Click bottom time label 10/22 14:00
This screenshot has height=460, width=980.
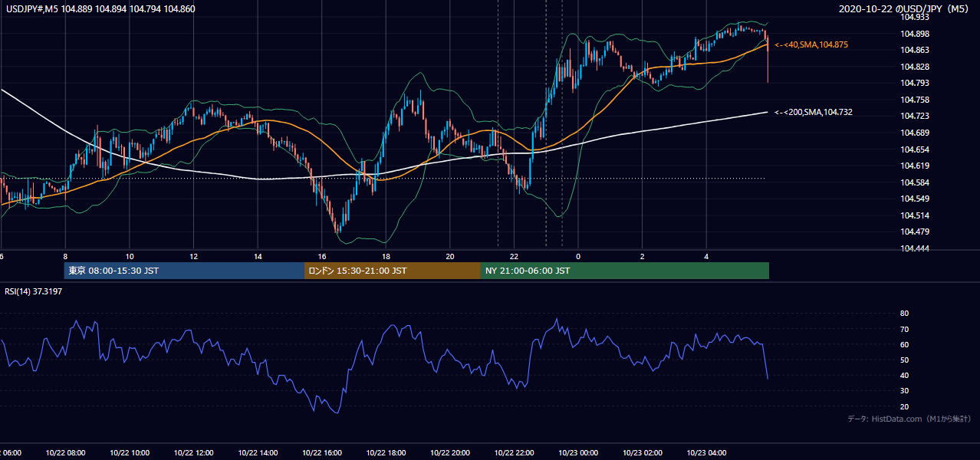(x=258, y=452)
